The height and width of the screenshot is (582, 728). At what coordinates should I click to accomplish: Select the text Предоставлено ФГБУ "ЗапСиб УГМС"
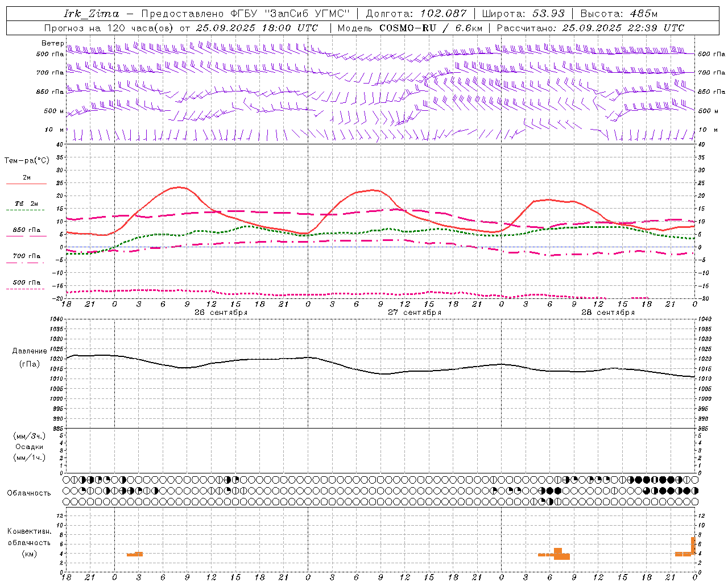coord(245,14)
